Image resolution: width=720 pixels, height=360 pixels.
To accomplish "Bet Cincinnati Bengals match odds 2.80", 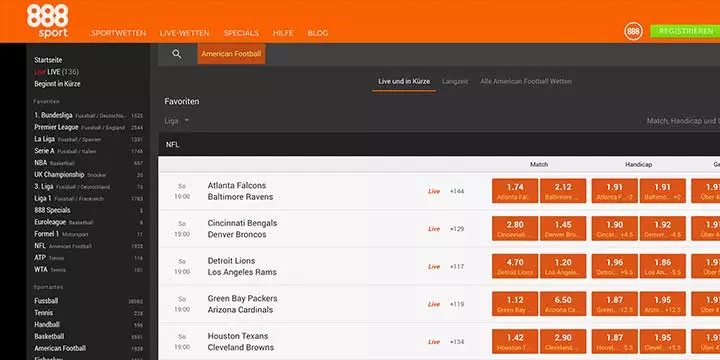I will (515, 229).
